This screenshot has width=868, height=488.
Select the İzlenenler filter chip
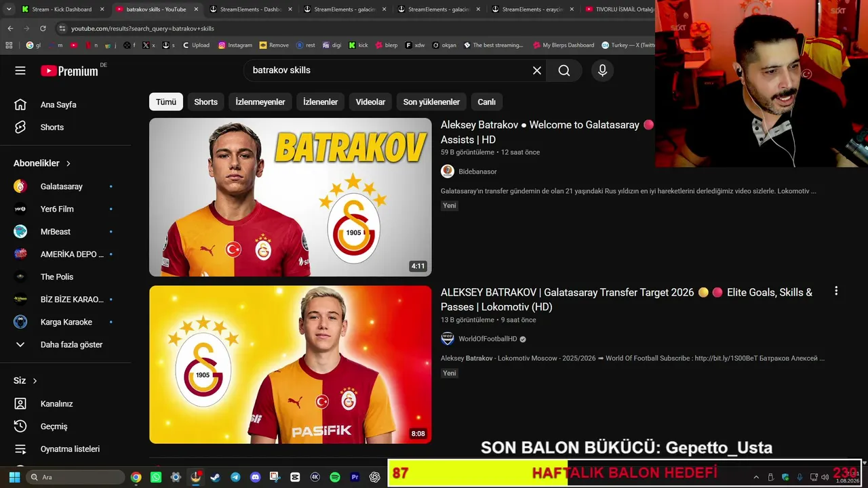[321, 102]
